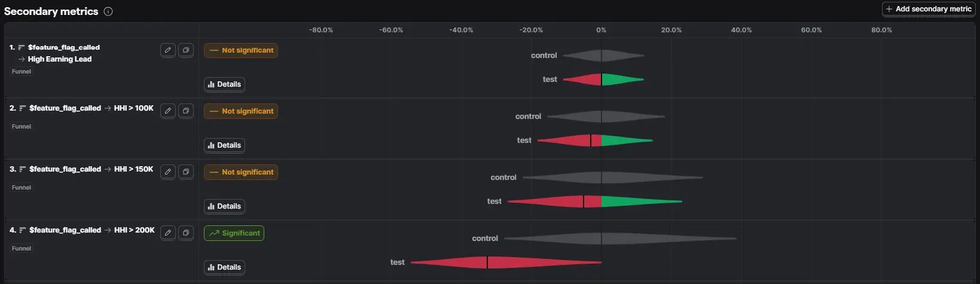Duplicate the HHI > 150K metric
Viewport: 980px width, 284px height.
point(186,172)
